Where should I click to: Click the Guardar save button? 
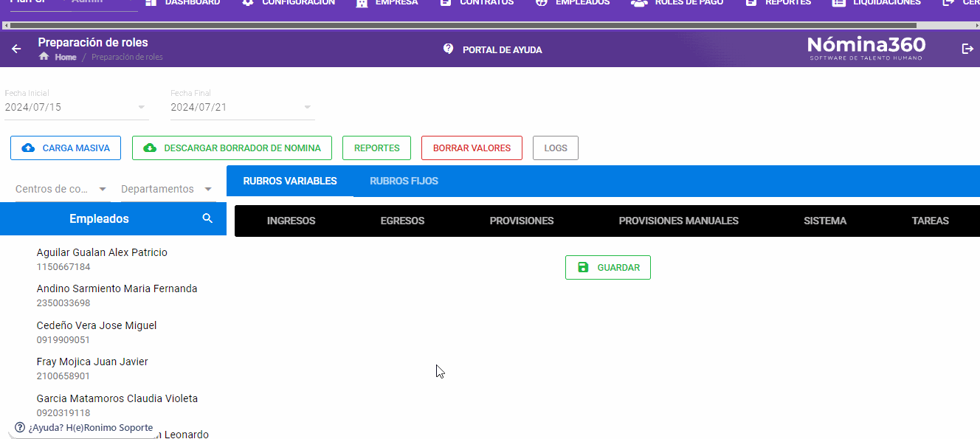(608, 267)
